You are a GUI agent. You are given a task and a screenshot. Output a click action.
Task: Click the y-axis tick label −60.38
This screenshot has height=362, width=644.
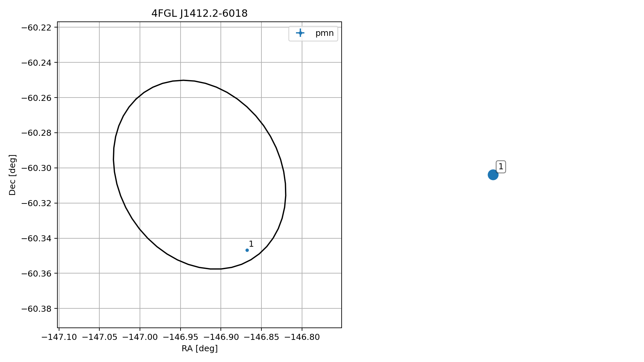36,309
